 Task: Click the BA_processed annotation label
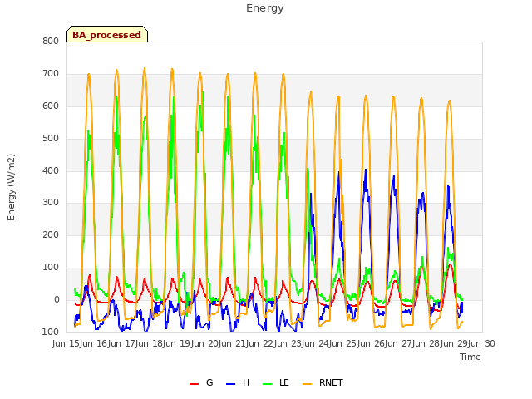107,35
